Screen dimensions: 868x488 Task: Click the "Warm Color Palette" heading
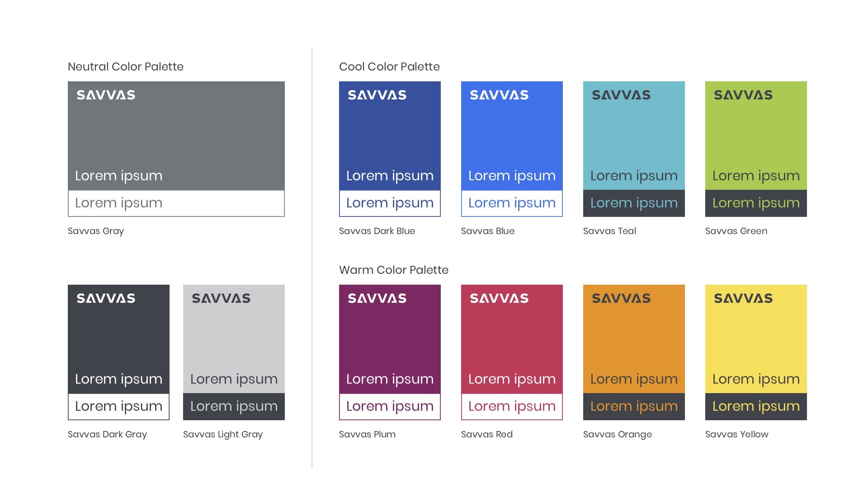(394, 270)
